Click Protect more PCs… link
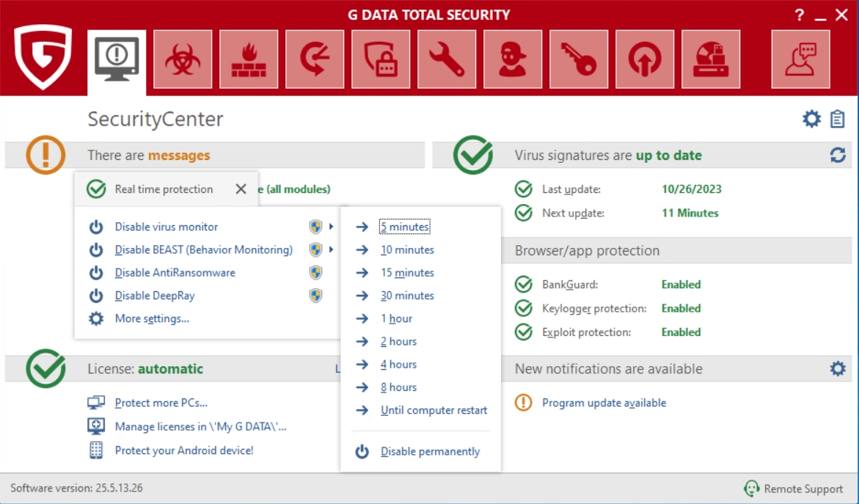 click(x=161, y=403)
